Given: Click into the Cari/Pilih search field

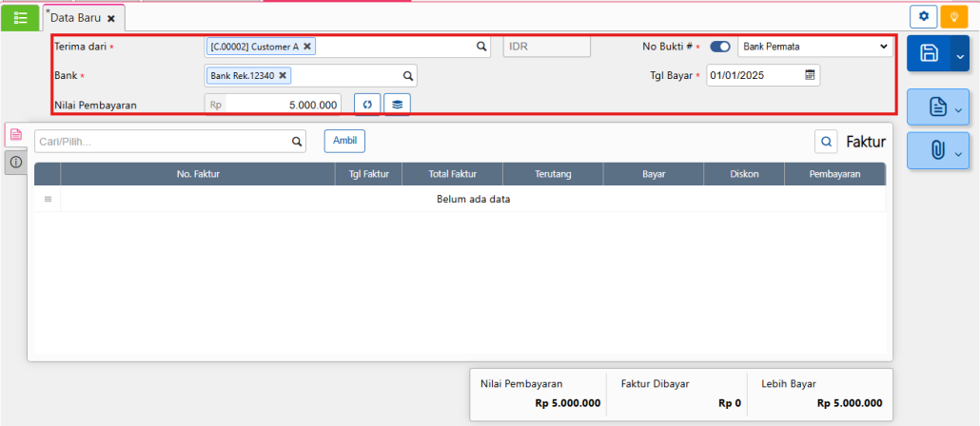Looking at the screenshot, I should tap(162, 142).
